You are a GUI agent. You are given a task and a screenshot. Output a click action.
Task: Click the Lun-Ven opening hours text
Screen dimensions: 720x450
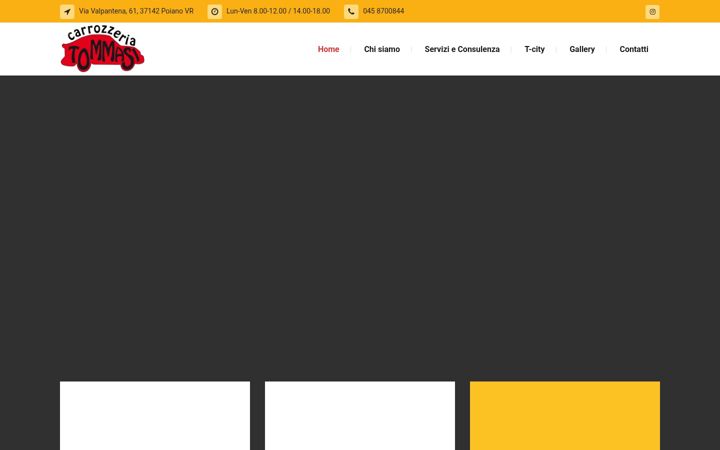click(x=278, y=11)
